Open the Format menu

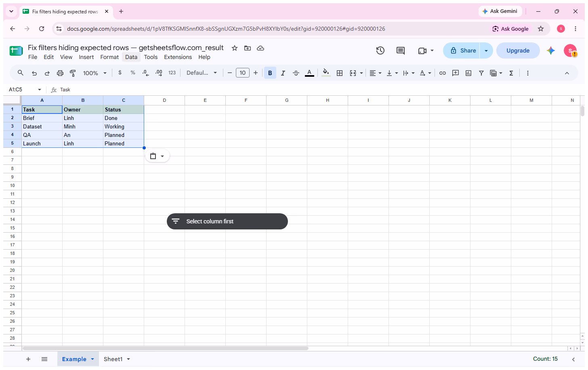click(109, 57)
